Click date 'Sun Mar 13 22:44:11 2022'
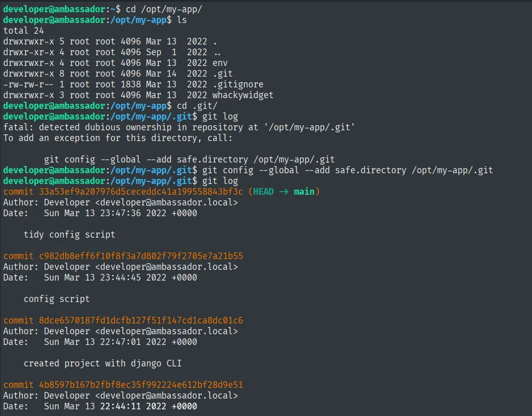 click(105, 406)
